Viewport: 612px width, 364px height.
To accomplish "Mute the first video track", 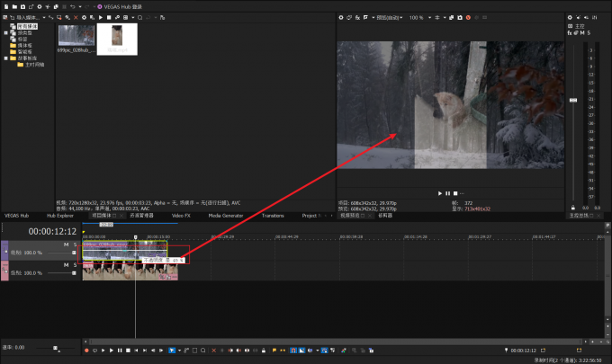I will (x=66, y=244).
